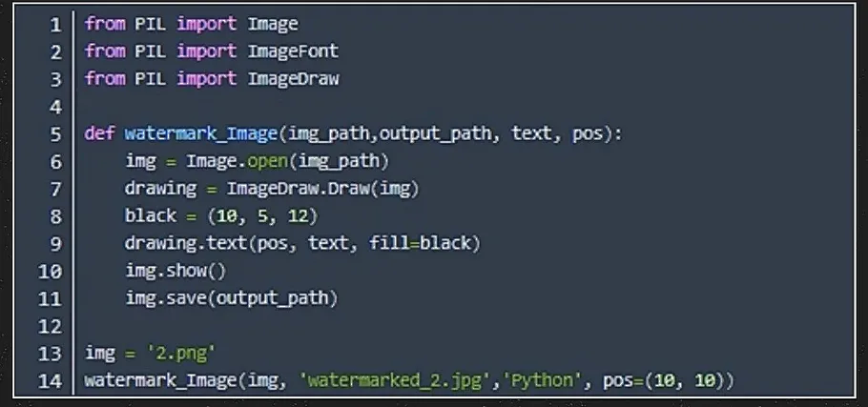Click the 'def' keyword
Screen dimensions: 868x407
(x=99, y=133)
